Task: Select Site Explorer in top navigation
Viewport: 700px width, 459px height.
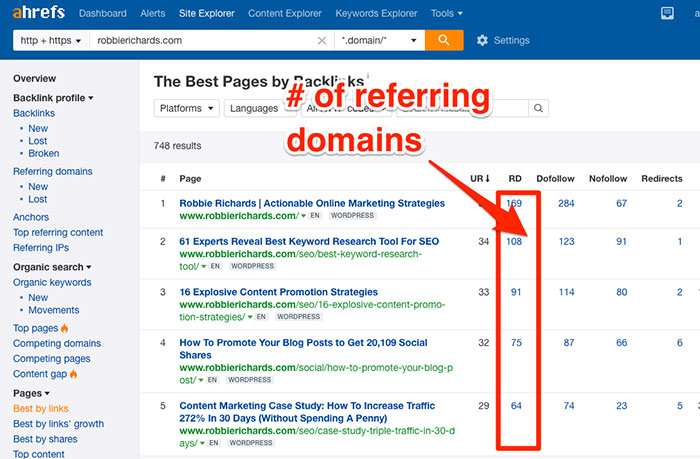Action: click(x=207, y=13)
